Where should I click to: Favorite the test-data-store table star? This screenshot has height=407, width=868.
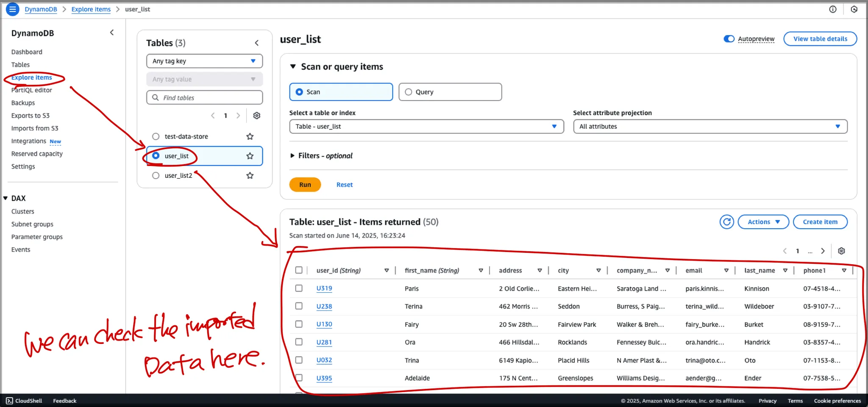pyautogui.click(x=250, y=136)
